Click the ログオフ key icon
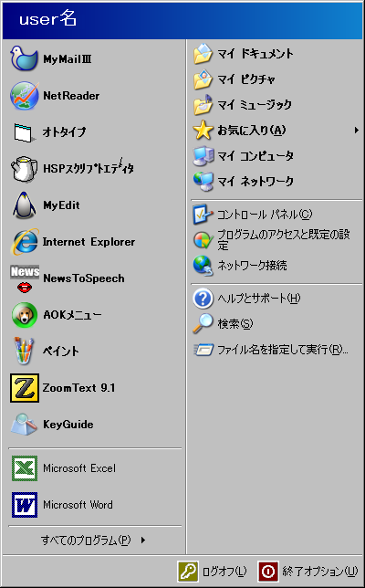 tap(187, 572)
